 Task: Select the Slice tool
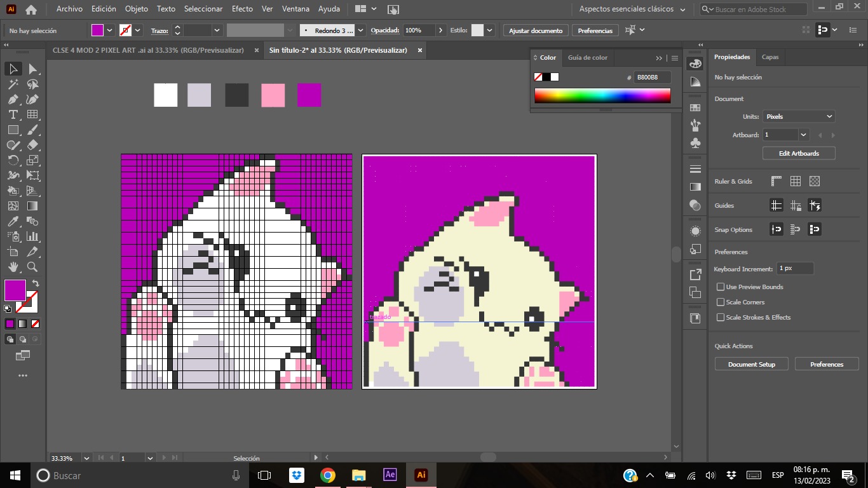coord(32,252)
